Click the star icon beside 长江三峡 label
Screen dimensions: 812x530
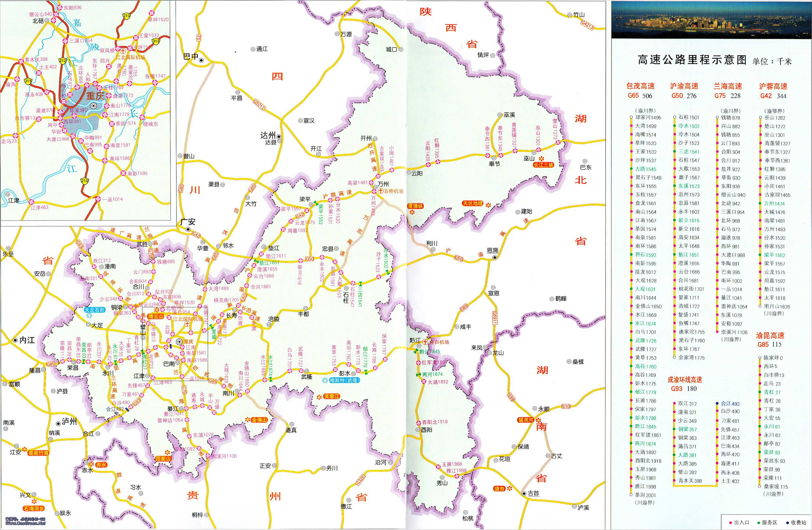(542, 159)
